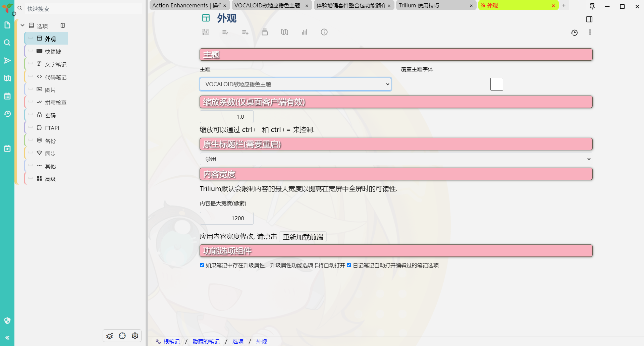The image size is (644, 346).
Task: Click the 隐藏的笔记 breadcrumb link
Action: click(206, 341)
